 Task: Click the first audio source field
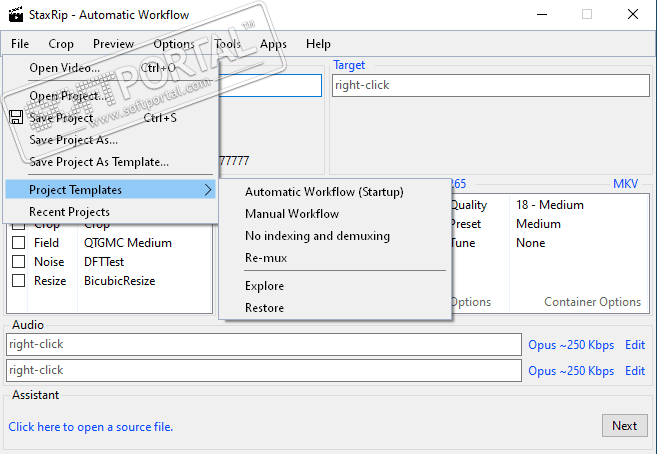[264, 345]
